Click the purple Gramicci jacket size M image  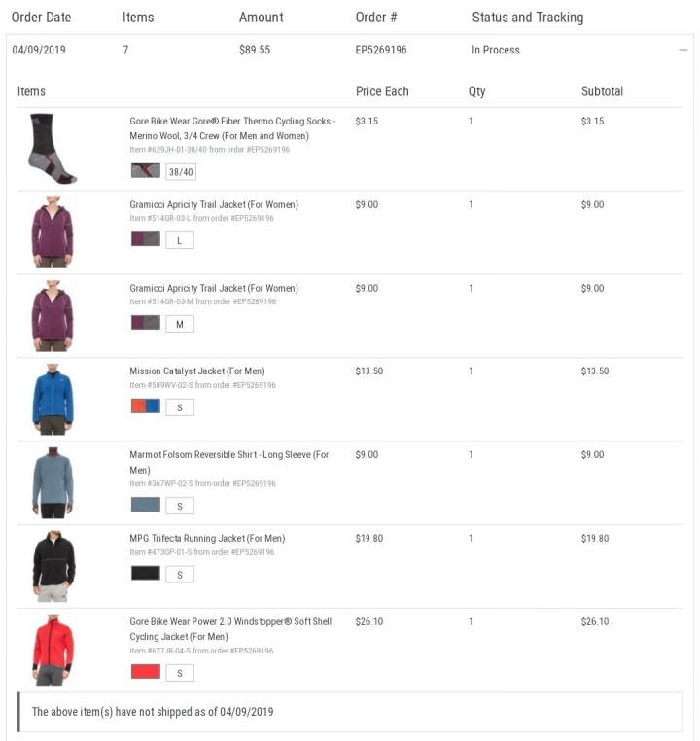[52, 316]
